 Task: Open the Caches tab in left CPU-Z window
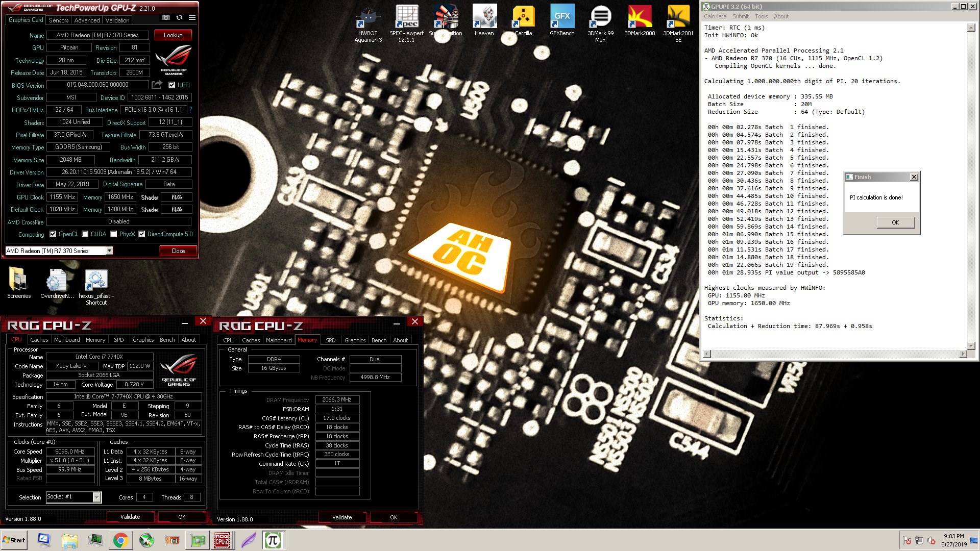[x=39, y=340]
